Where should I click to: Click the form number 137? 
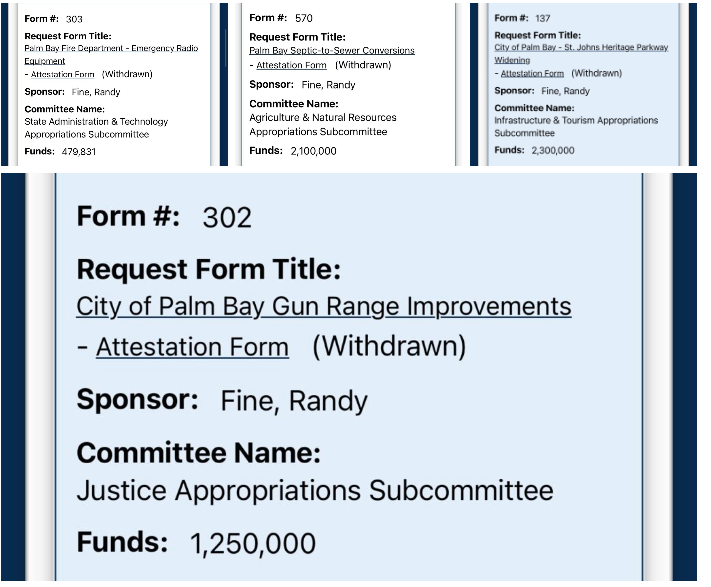coord(543,18)
